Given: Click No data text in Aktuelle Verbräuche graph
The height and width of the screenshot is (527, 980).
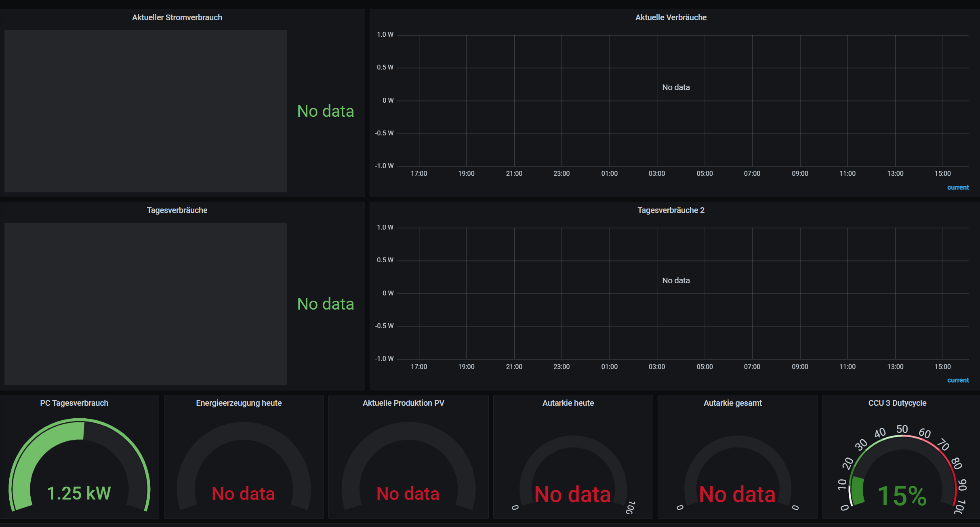Looking at the screenshot, I should 676,87.
